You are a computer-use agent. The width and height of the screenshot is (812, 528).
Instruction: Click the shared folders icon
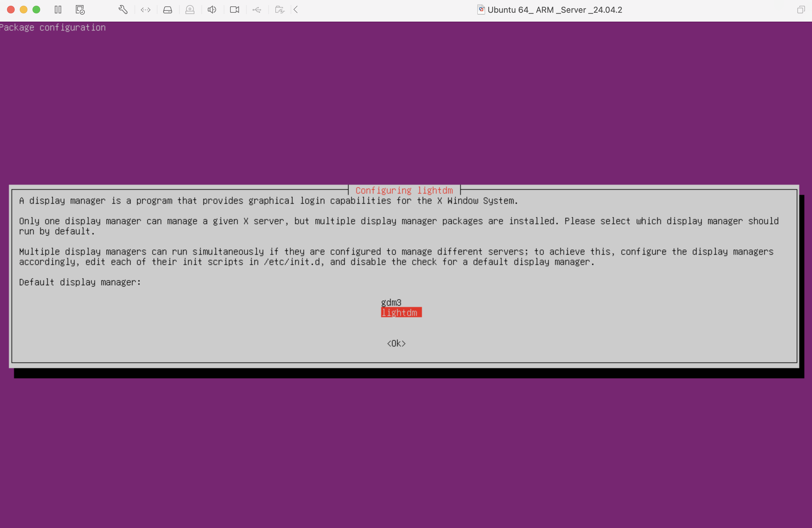280,10
